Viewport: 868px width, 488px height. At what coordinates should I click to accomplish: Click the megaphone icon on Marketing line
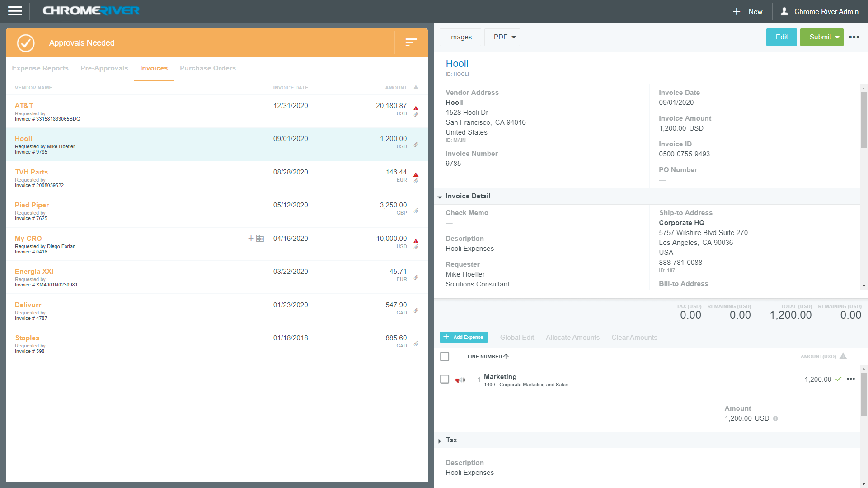(x=460, y=380)
